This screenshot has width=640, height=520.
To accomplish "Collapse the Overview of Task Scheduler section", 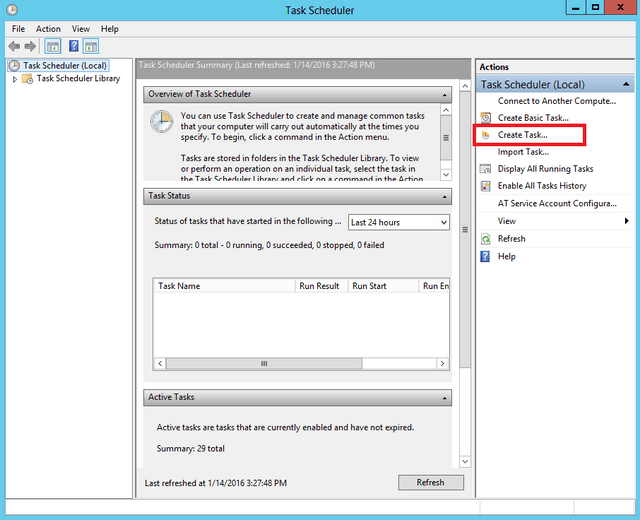I will 444,95.
